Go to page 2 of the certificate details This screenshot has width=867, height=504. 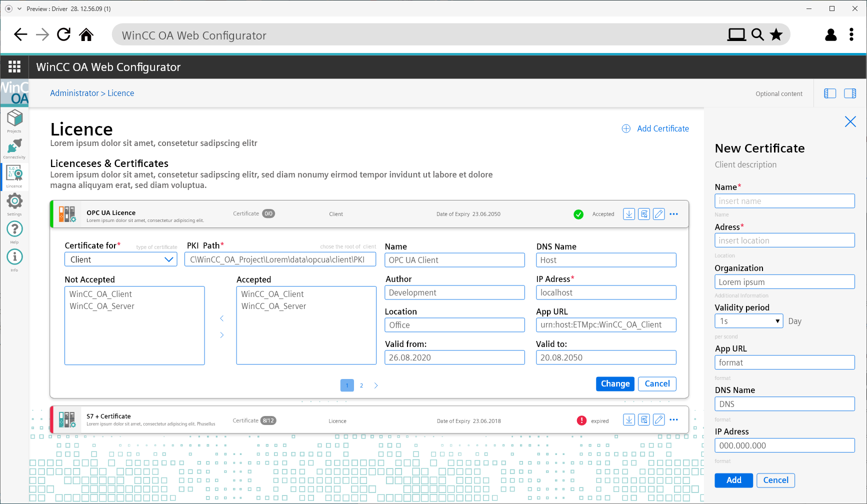click(361, 385)
